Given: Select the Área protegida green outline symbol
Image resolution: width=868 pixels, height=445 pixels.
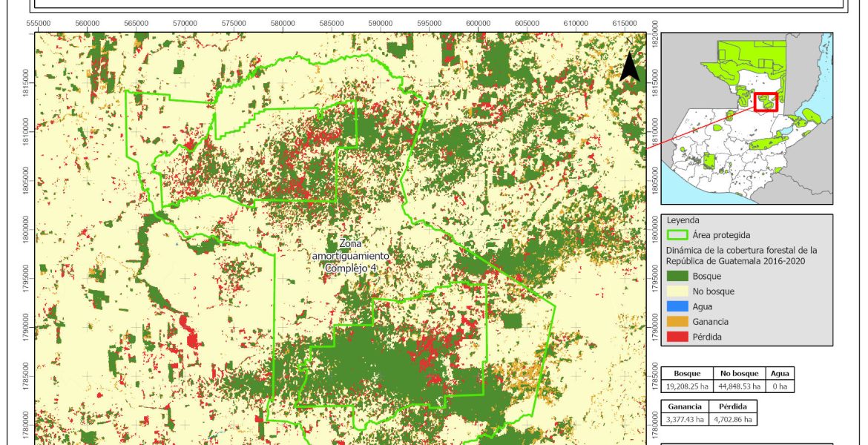Looking at the screenshot, I should [x=678, y=235].
